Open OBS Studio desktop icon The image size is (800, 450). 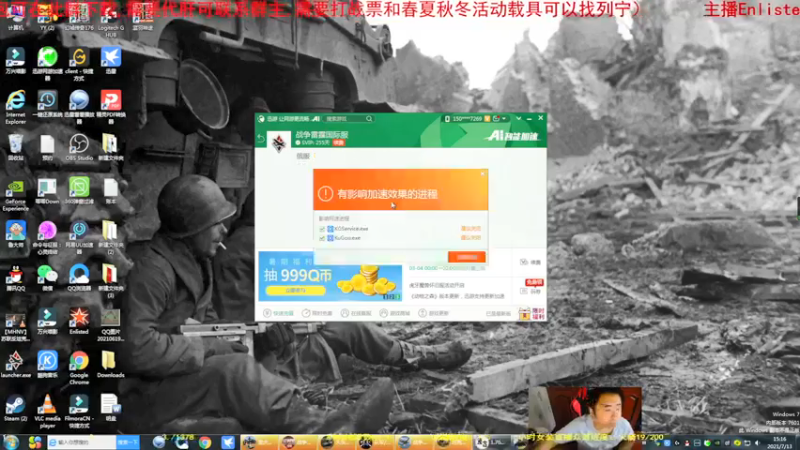click(79, 147)
